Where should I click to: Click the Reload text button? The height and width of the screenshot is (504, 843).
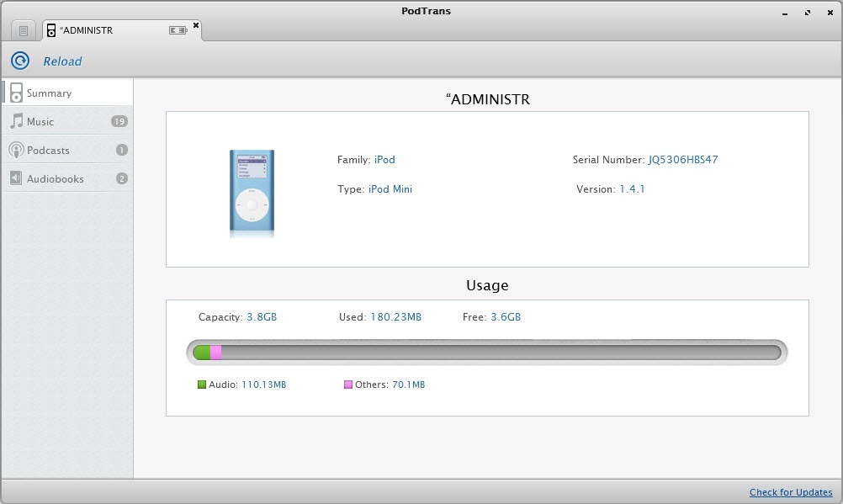tap(63, 61)
